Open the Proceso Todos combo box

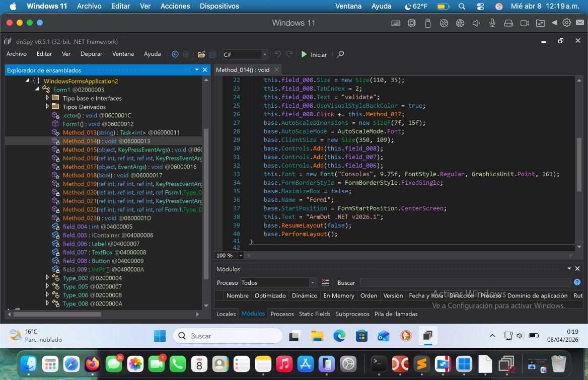(x=277, y=282)
